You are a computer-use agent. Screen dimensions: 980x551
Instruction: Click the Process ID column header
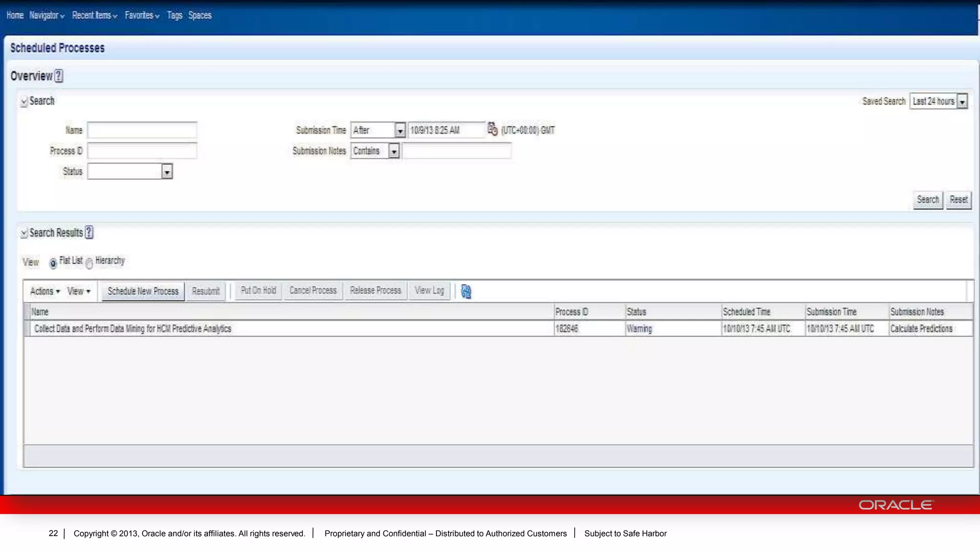pos(590,312)
